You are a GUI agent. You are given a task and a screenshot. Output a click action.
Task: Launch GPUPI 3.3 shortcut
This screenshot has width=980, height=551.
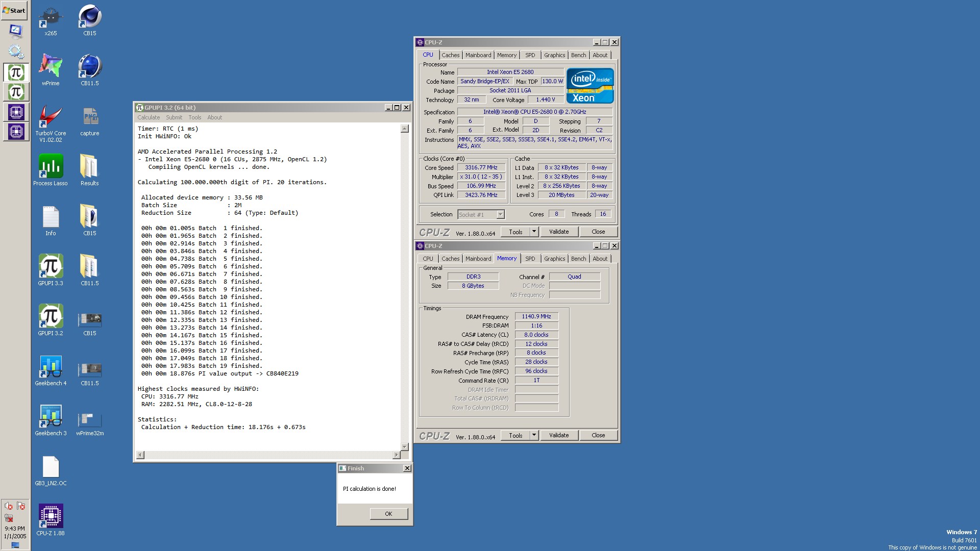click(51, 270)
